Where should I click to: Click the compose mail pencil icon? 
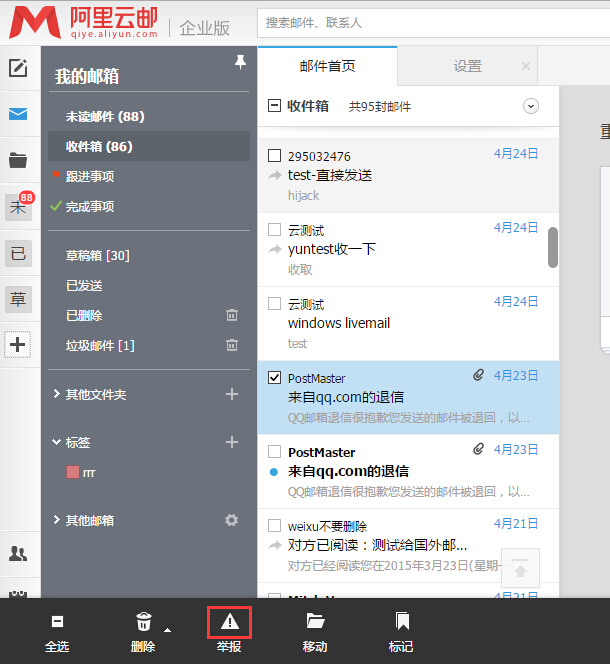(18, 68)
